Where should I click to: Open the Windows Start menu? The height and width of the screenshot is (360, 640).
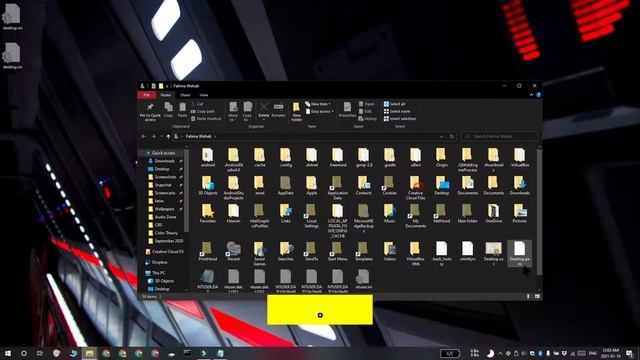pos(7,353)
